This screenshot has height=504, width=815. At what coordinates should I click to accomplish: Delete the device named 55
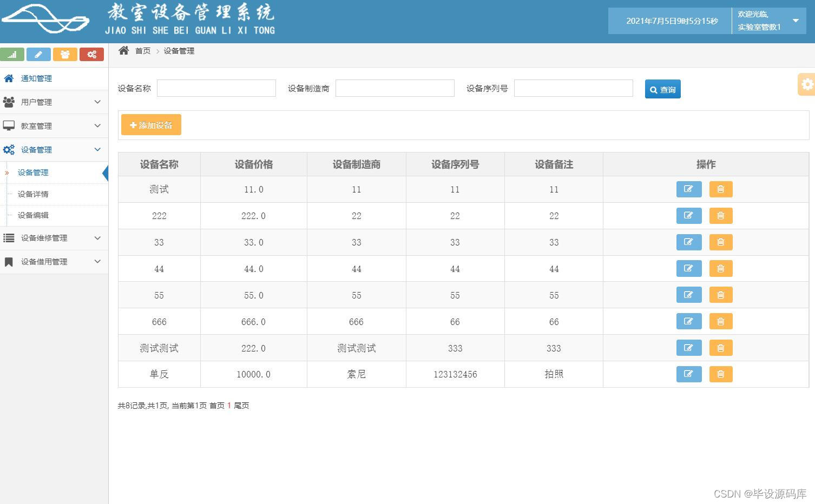[x=721, y=295]
